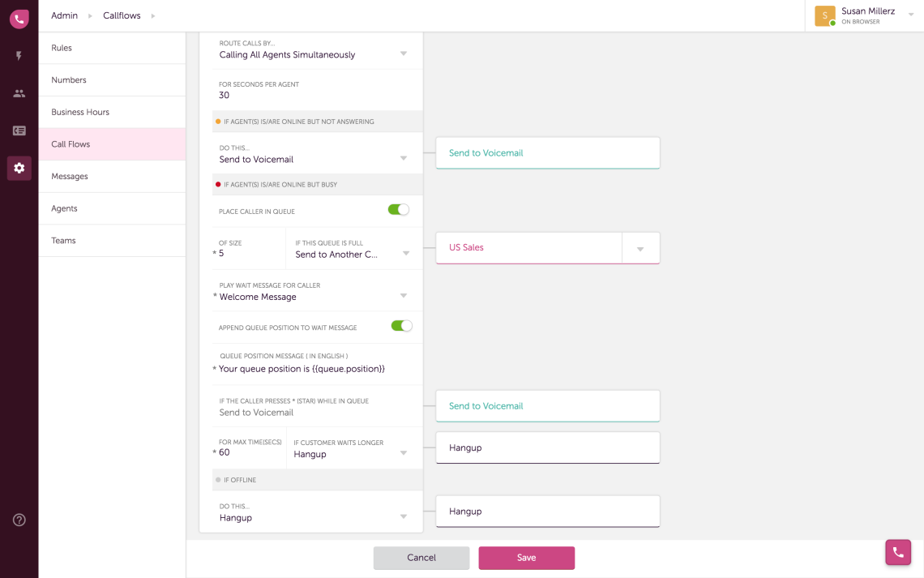Click Susan Millerz user avatar

coord(824,15)
